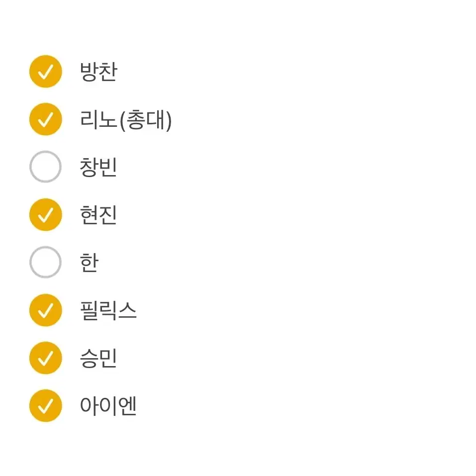Select the grey unchecked circle beside 한
476x476 pixels.
[46, 262]
